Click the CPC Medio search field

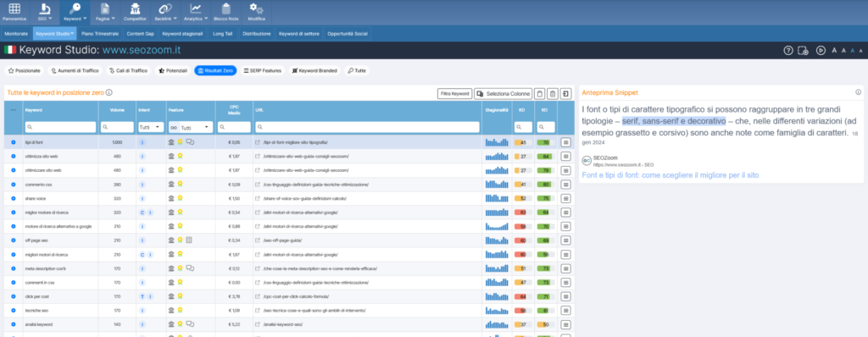tap(234, 127)
